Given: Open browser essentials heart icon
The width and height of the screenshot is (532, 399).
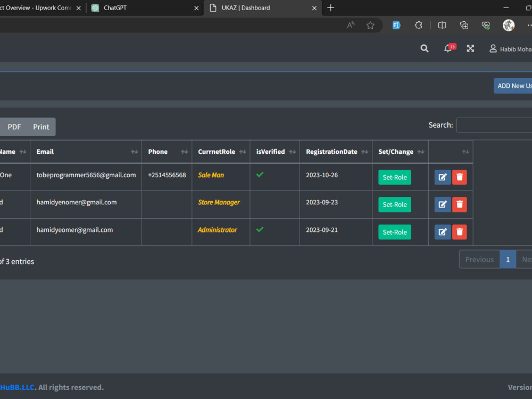Looking at the screenshot, I should [x=486, y=25].
